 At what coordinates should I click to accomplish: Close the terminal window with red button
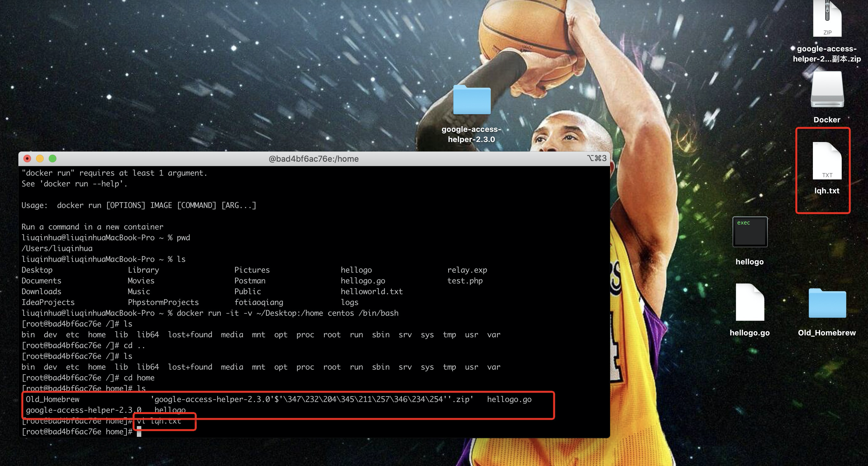coord(27,159)
